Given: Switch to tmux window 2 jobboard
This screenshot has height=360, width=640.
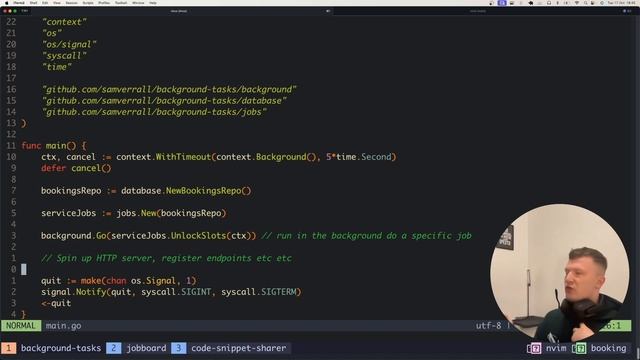Looking at the screenshot, I should (x=137, y=348).
